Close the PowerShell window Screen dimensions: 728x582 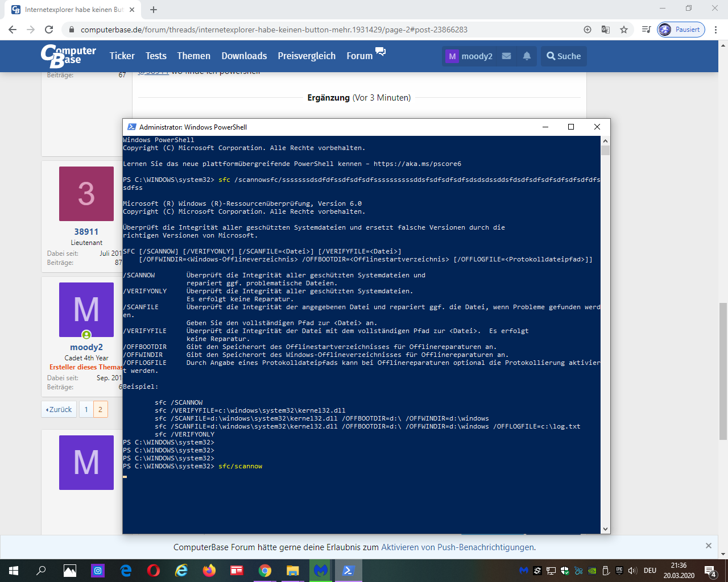pyautogui.click(x=597, y=127)
